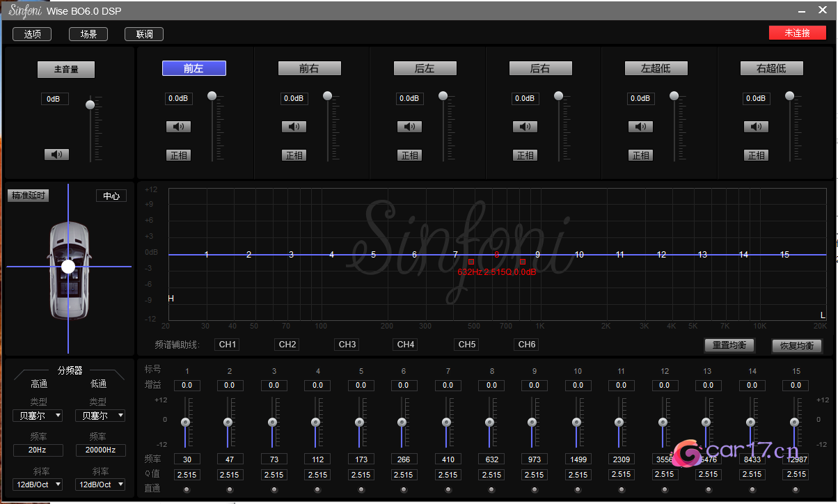Click the 重置均衡 reset EQ button
The height and width of the screenshot is (504, 838).
729,345
